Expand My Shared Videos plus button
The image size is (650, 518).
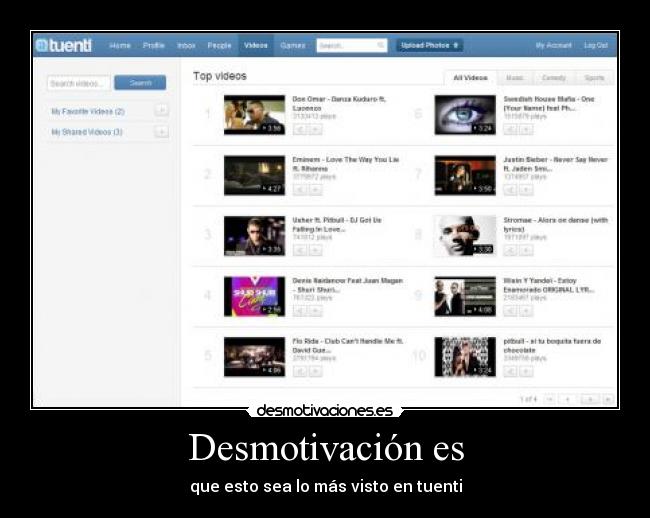(x=161, y=132)
